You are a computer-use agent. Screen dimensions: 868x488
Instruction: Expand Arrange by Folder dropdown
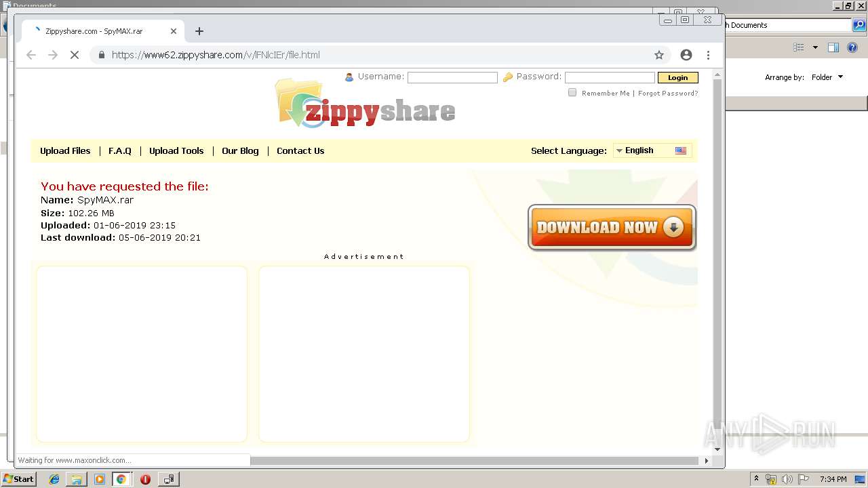(827, 77)
